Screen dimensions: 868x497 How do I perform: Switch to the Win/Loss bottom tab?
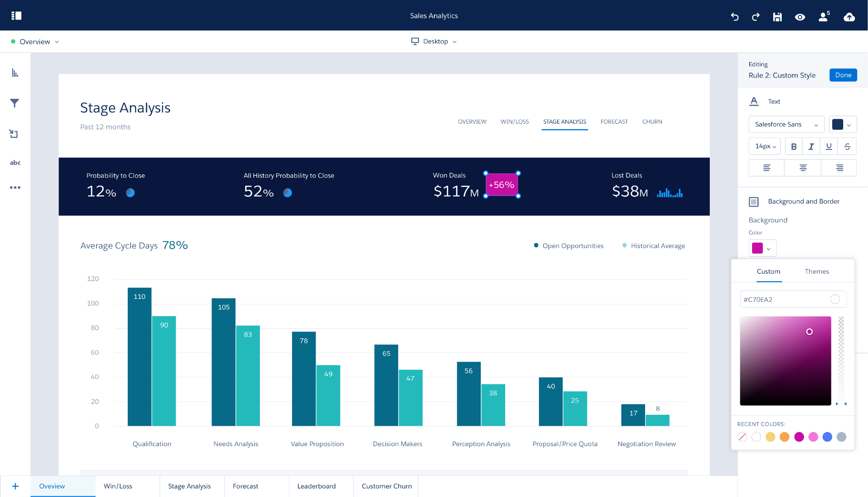[x=127, y=486]
